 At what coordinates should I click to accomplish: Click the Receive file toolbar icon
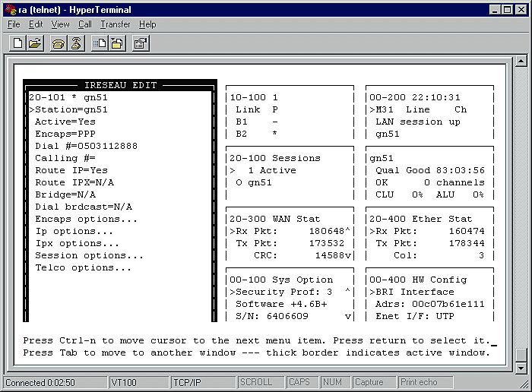pyautogui.click(x=117, y=43)
